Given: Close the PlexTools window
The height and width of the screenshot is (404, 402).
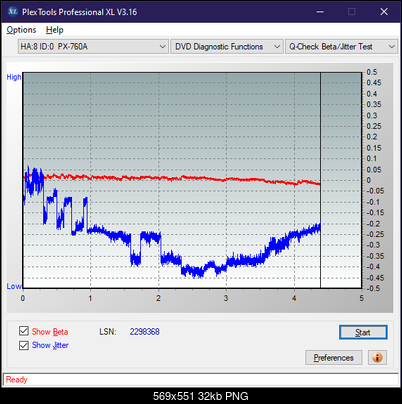Looking at the screenshot, I should (384, 12).
